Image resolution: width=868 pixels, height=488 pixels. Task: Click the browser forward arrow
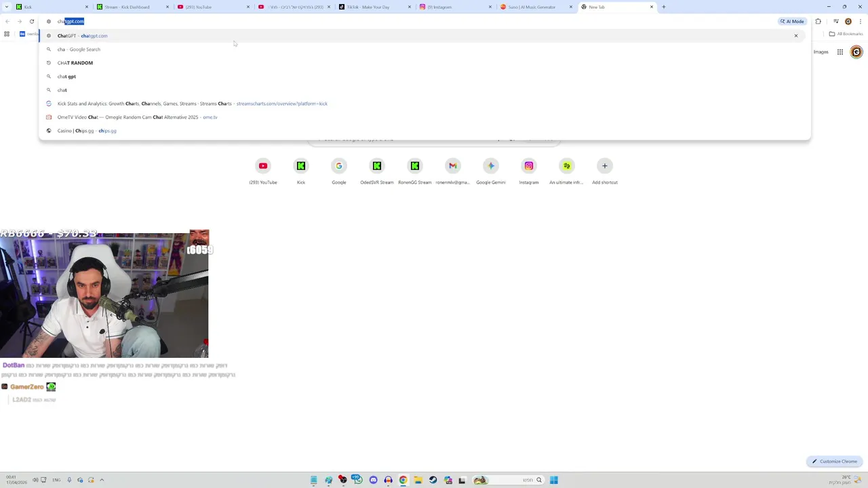[20, 21]
